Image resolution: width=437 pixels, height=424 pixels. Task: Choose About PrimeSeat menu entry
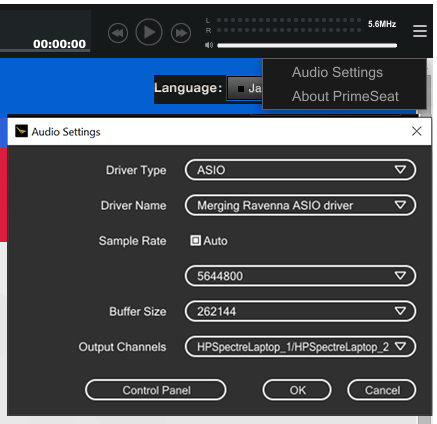click(345, 96)
